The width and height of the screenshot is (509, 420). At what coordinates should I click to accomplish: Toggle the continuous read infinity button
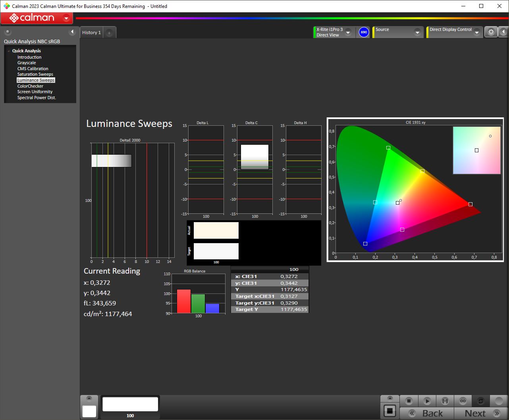coord(463,401)
